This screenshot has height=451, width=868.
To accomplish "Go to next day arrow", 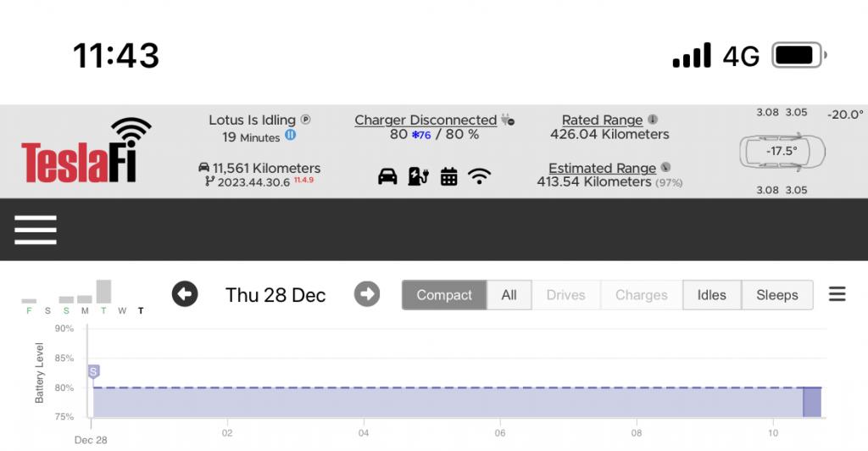I will [x=366, y=294].
